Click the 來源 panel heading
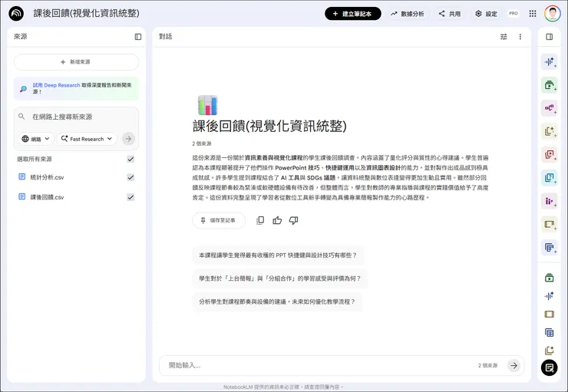 pos(20,37)
